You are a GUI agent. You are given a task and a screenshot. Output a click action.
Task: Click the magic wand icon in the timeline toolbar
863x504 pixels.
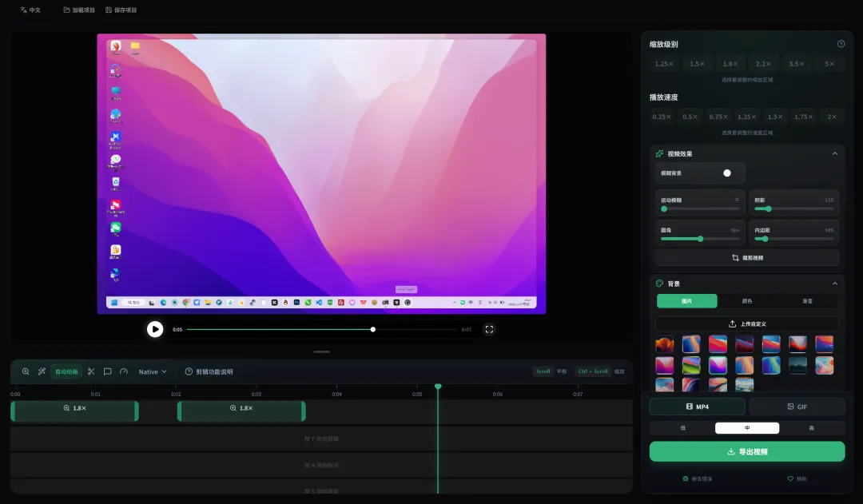[42, 371]
